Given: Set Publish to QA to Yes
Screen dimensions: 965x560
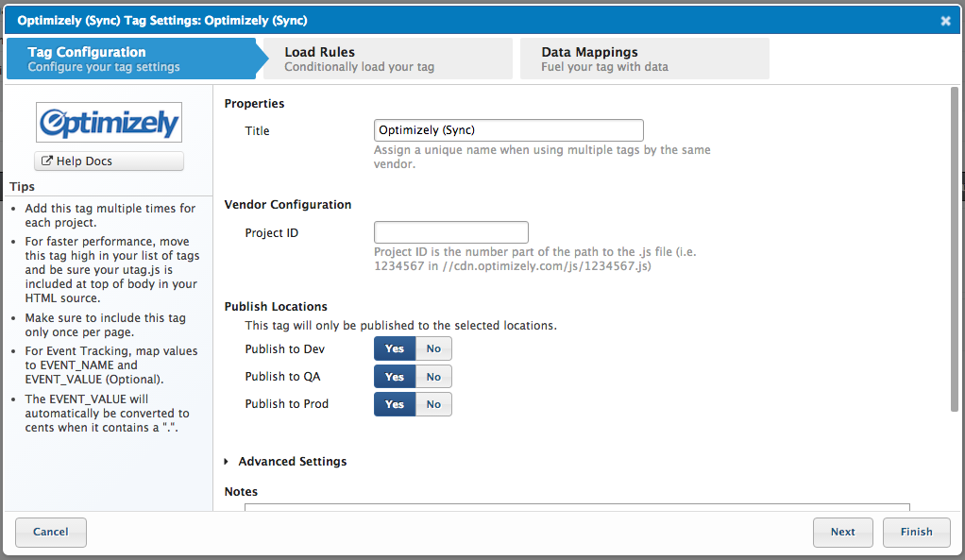Looking at the screenshot, I should 395,377.
